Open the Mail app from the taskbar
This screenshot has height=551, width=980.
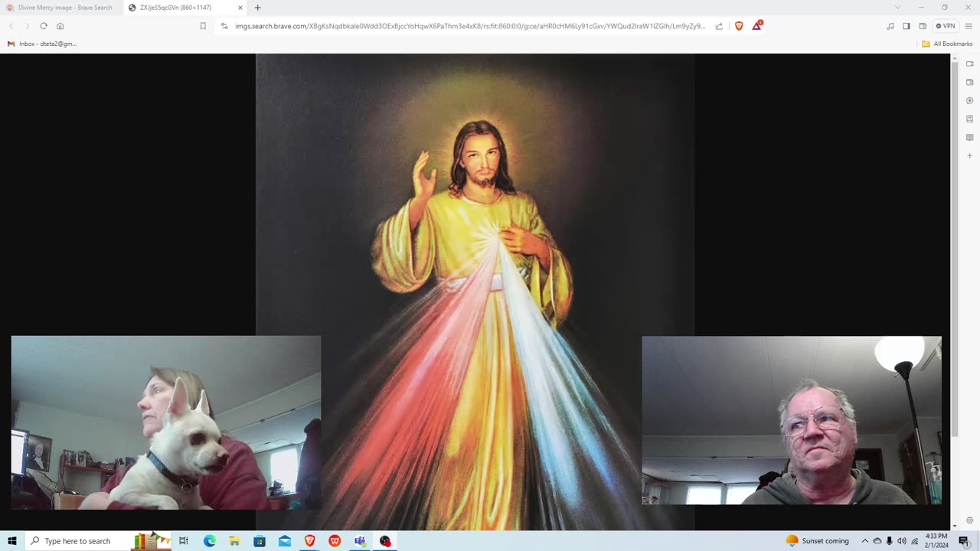point(285,541)
